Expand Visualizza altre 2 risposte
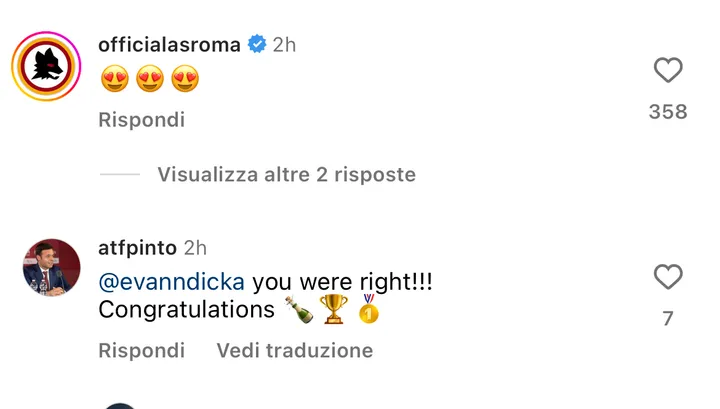The height and width of the screenshot is (409, 720). pos(287,174)
